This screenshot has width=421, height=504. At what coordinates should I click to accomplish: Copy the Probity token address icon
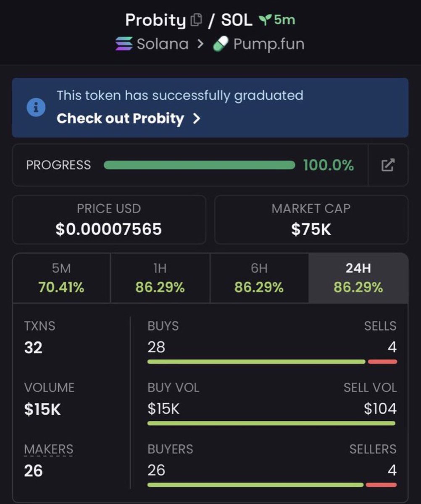[x=196, y=20]
